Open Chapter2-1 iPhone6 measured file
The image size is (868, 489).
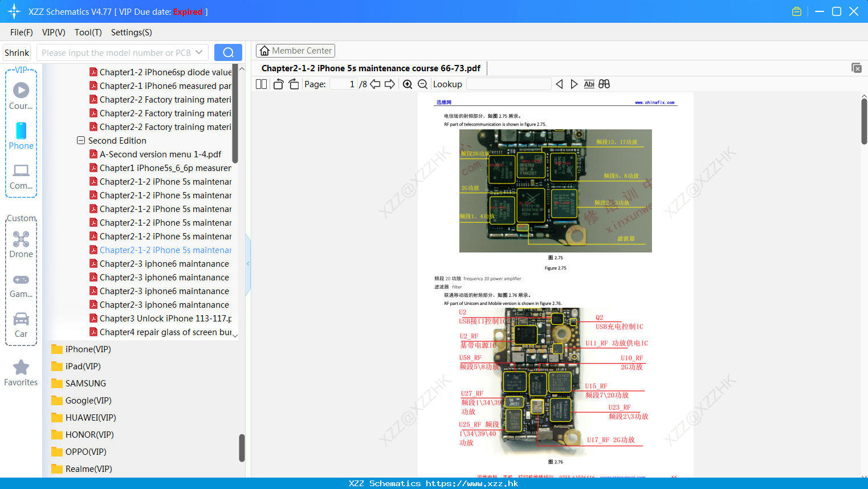[160, 86]
